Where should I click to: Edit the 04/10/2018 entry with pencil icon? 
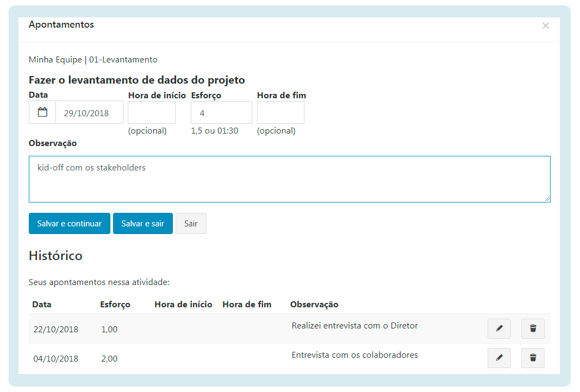(x=499, y=358)
